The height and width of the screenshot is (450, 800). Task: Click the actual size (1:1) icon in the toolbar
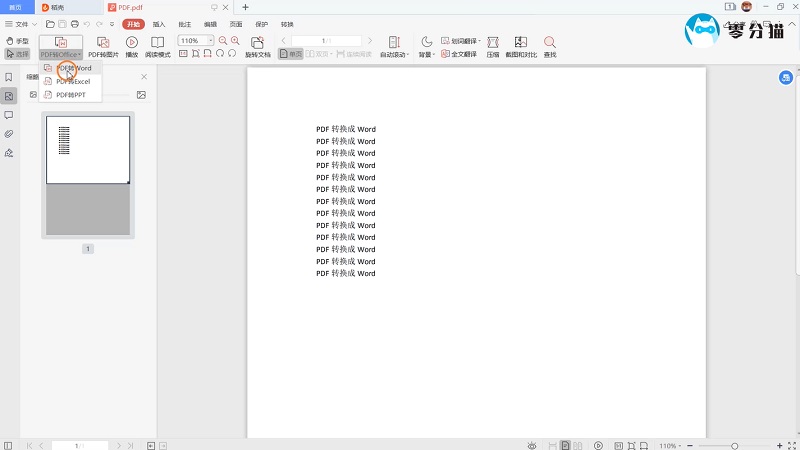183,54
